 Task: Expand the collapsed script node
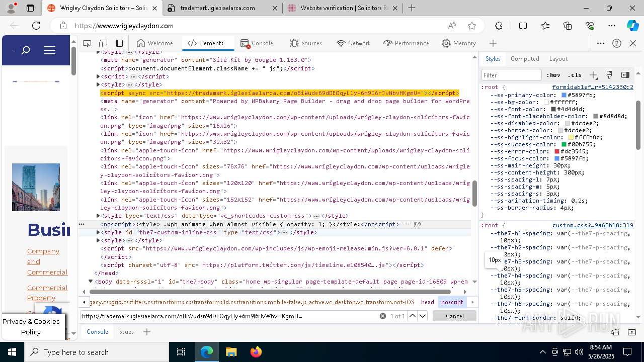98,76
